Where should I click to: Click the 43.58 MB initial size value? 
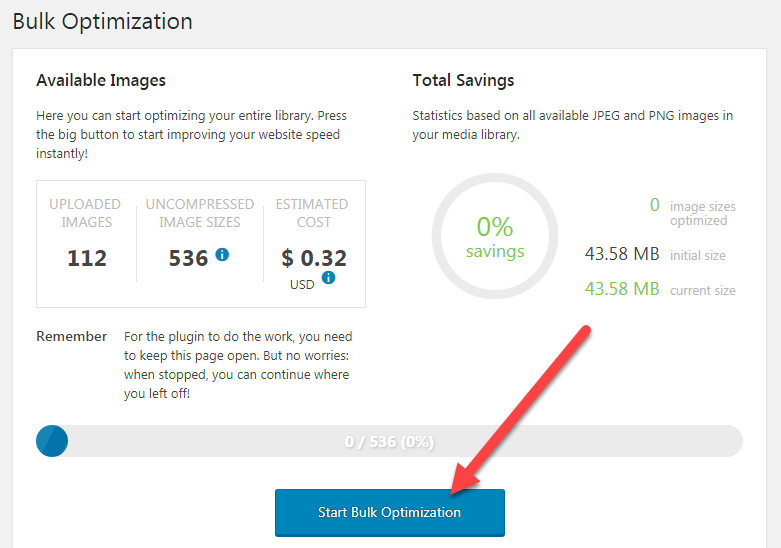pos(622,254)
